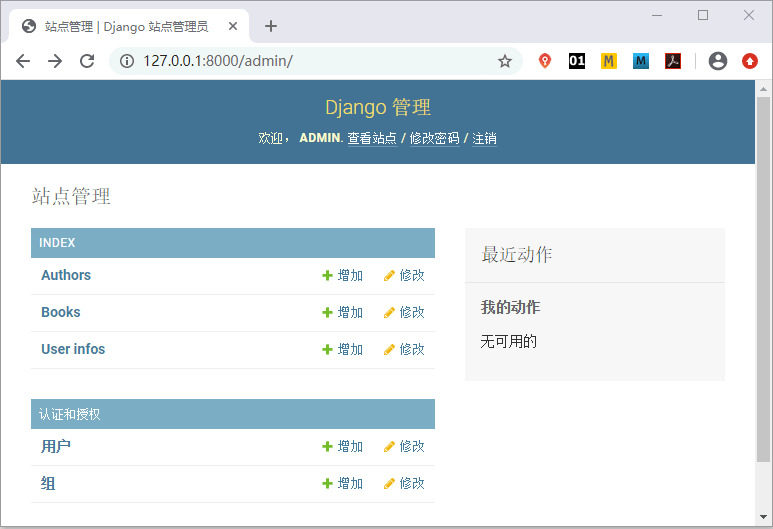Image resolution: width=773 pixels, height=529 pixels.
Task: Click the address bar URL 127.0.0.1:8000/admin/
Action: click(218, 61)
